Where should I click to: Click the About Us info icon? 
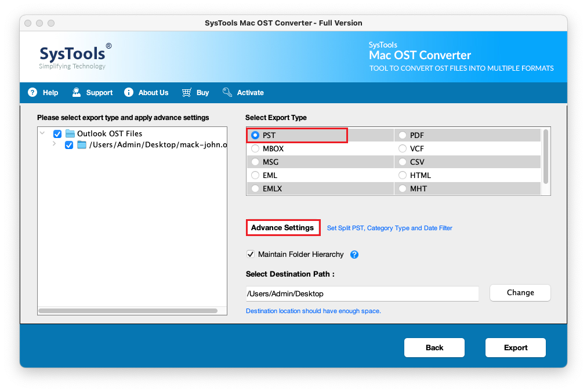coord(129,92)
